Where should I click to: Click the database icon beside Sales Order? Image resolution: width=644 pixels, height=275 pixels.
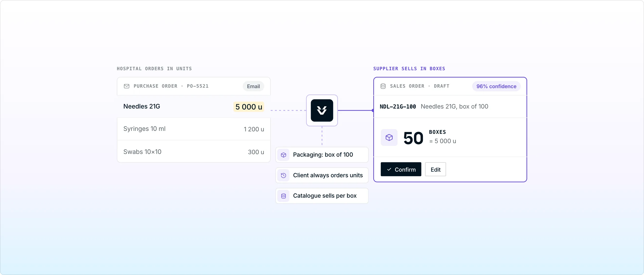point(383,86)
